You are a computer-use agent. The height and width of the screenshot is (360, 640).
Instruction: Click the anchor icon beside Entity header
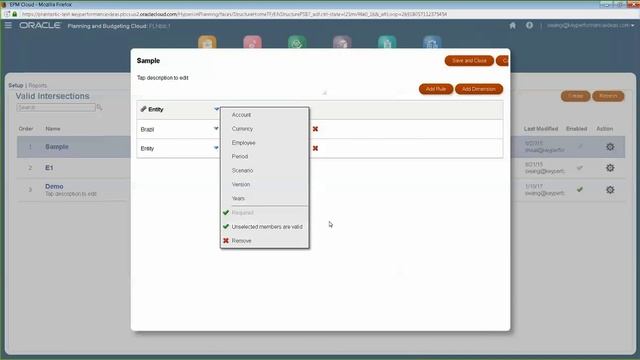(143, 109)
